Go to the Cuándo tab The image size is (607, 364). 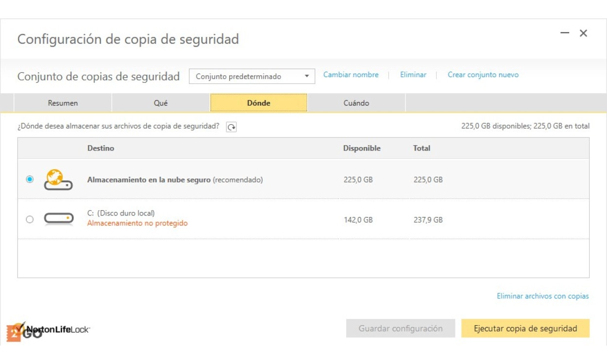356,103
